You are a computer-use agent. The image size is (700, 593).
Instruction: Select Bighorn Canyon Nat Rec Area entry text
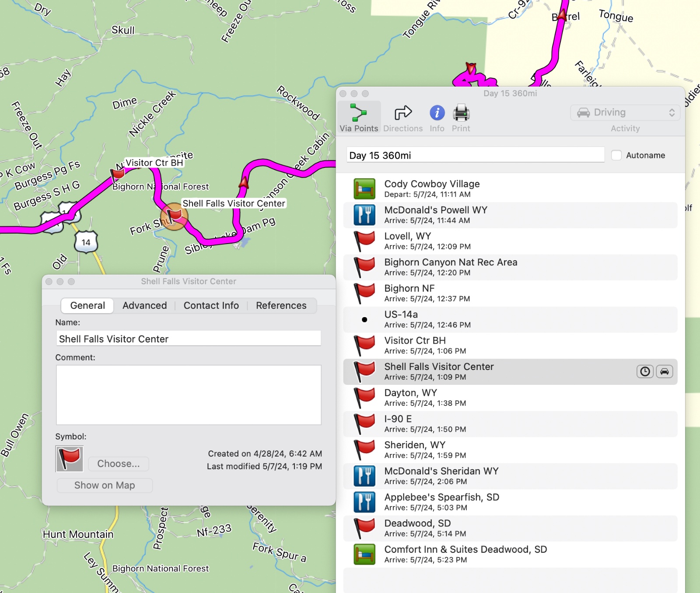[451, 262]
